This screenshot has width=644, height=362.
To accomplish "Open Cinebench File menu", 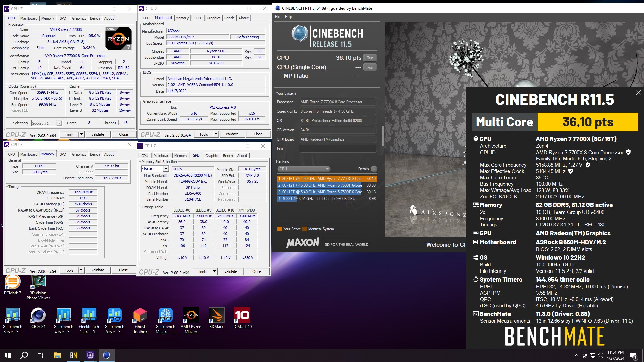I will click(277, 17).
